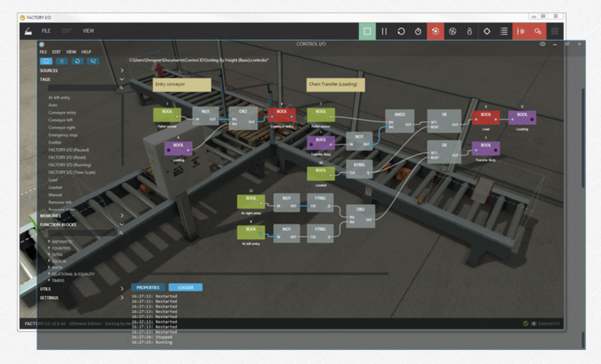Select the fly camera mode icon
This screenshot has width=601, height=364.
(452, 31)
